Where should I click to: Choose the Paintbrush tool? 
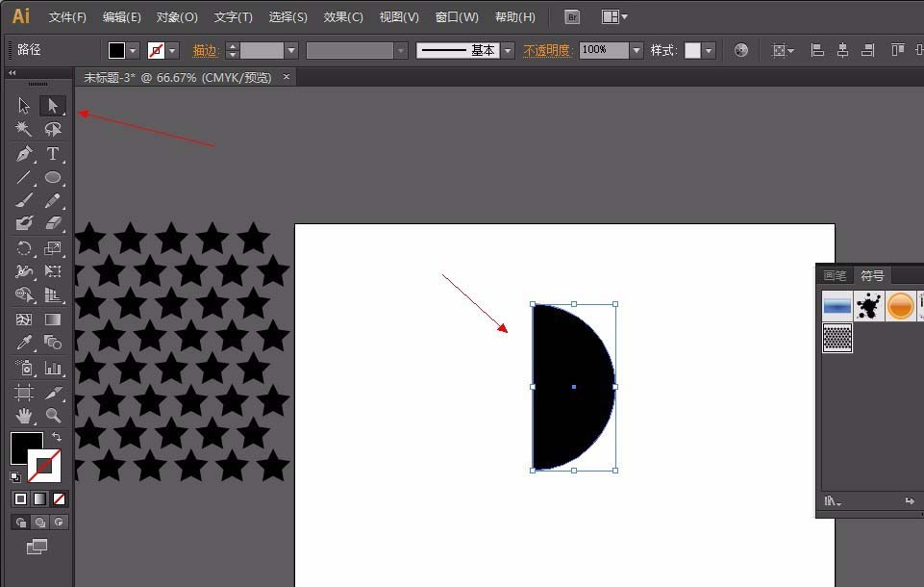[23, 201]
